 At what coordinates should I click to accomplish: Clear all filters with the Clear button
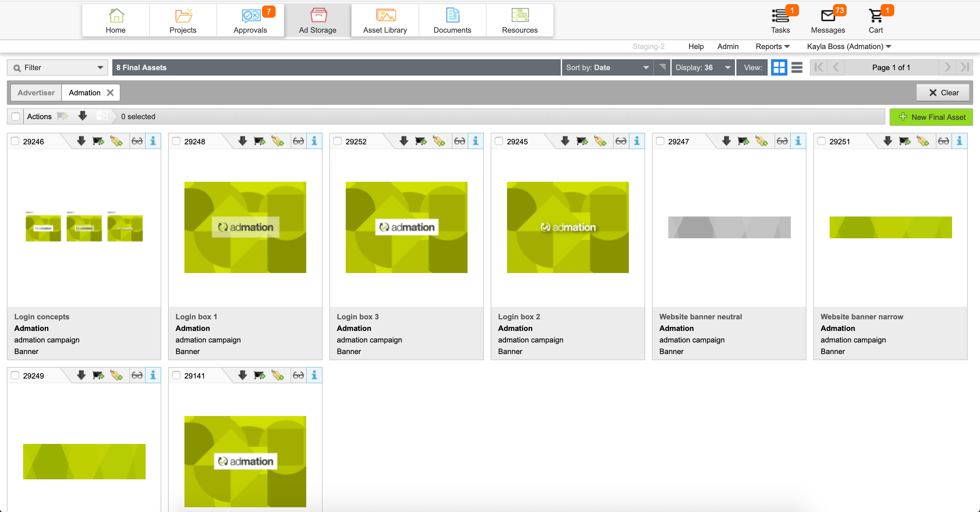943,93
